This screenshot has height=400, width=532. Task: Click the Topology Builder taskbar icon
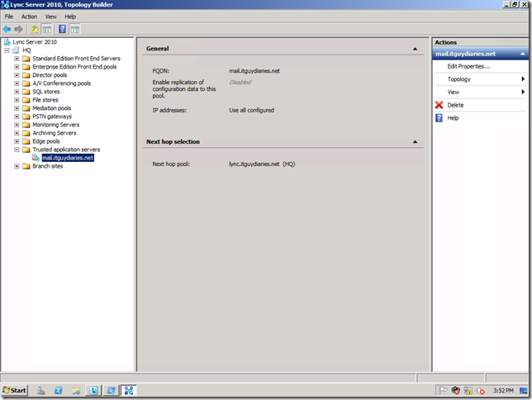pos(129,390)
